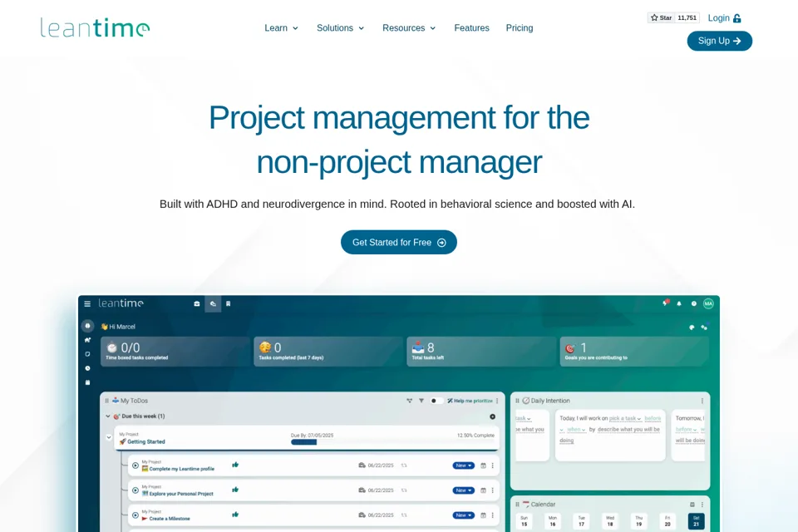Click the home icon in the sidebar
The height and width of the screenshot is (532, 798).
[87, 340]
